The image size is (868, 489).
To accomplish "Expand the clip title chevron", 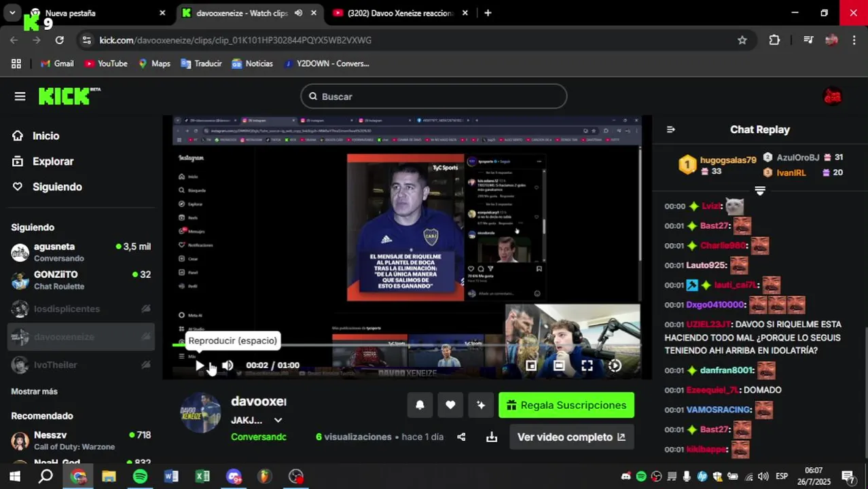I will 278,420.
